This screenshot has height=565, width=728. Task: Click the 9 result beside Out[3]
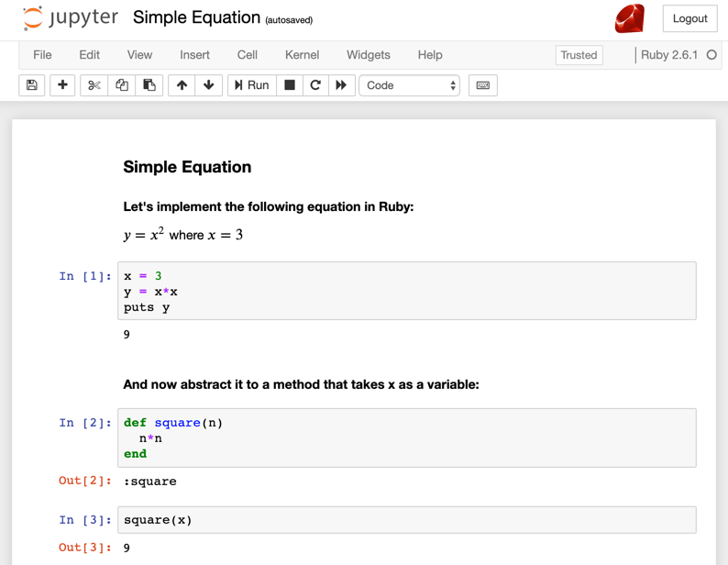tap(127, 548)
